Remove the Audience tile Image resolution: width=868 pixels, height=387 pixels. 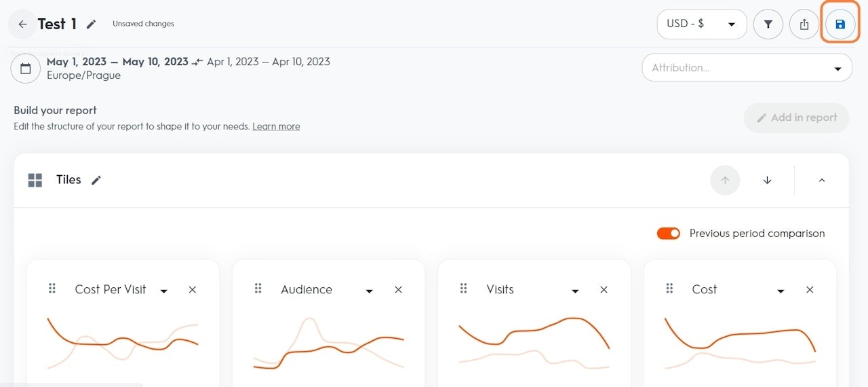point(399,290)
